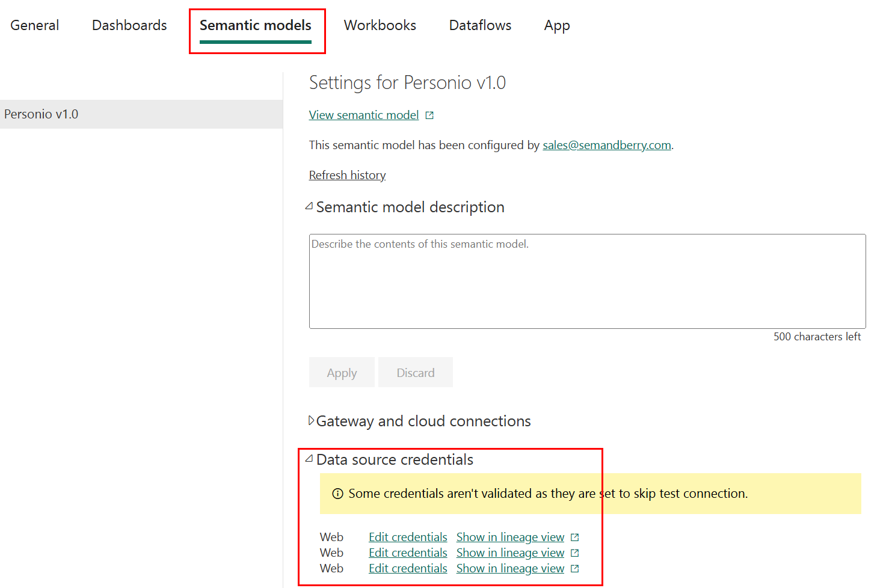Screen dimensions: 895x588
Task: Collapse the Data source credentials section
Action: click(x=309, y=459)
